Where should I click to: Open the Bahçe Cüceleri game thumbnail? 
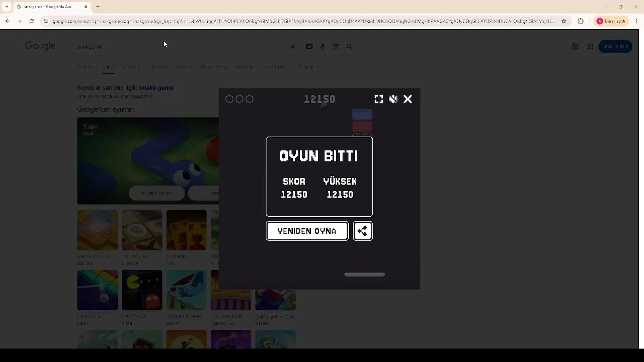tap(186, 290)
